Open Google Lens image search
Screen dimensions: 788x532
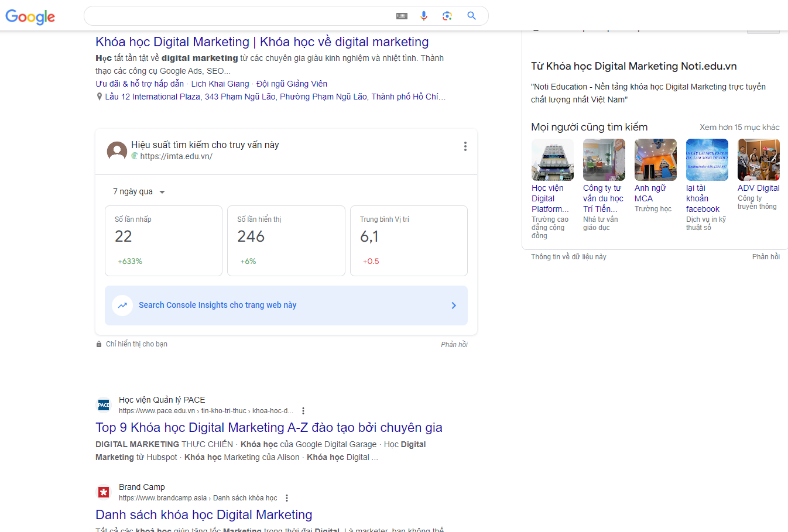point(447,16)
